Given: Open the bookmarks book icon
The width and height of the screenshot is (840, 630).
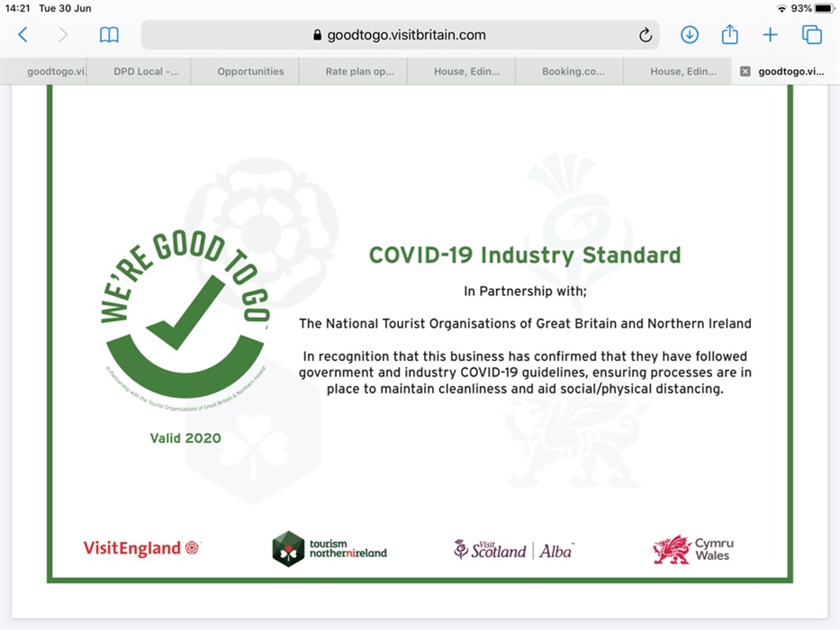Looking at the screenshot, I should 109,35.
